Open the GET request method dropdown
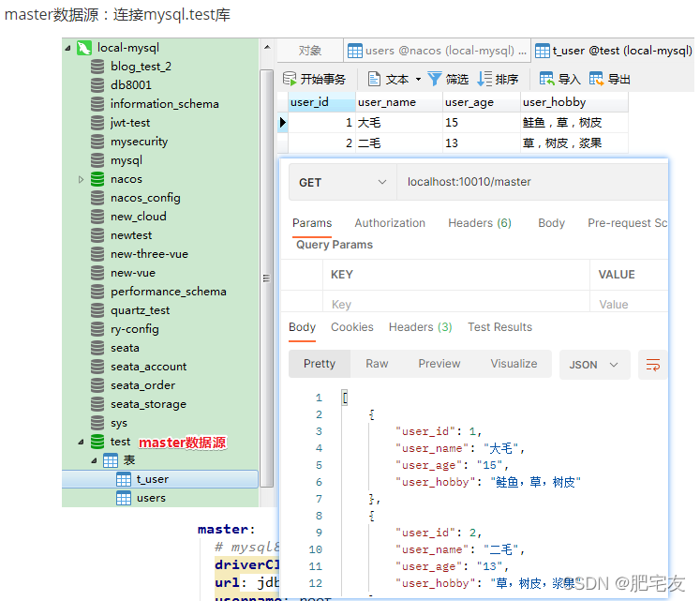The height and width of the screenshot is (601, 700). tap(342, 182)
